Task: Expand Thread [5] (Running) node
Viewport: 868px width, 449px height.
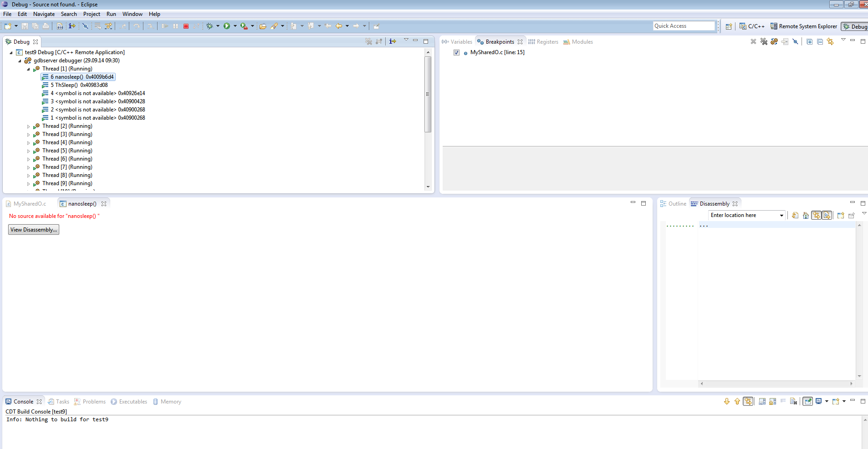Action: tap(28, 151)
